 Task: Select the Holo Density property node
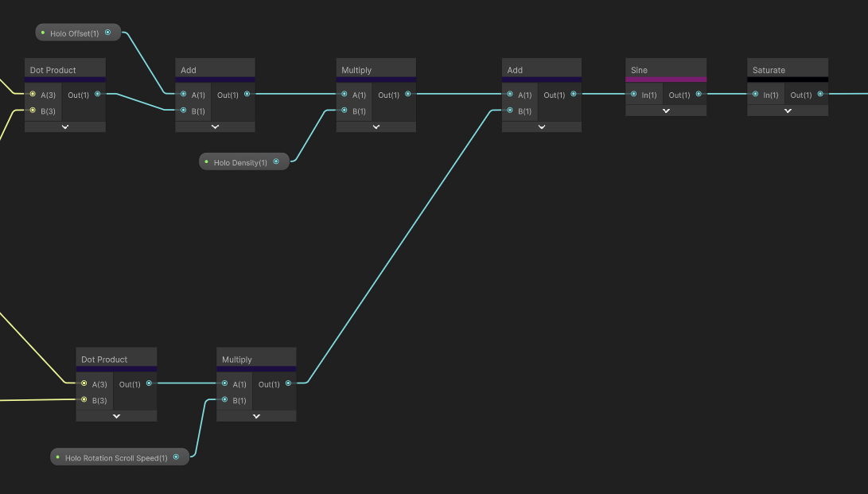(240, 161)
